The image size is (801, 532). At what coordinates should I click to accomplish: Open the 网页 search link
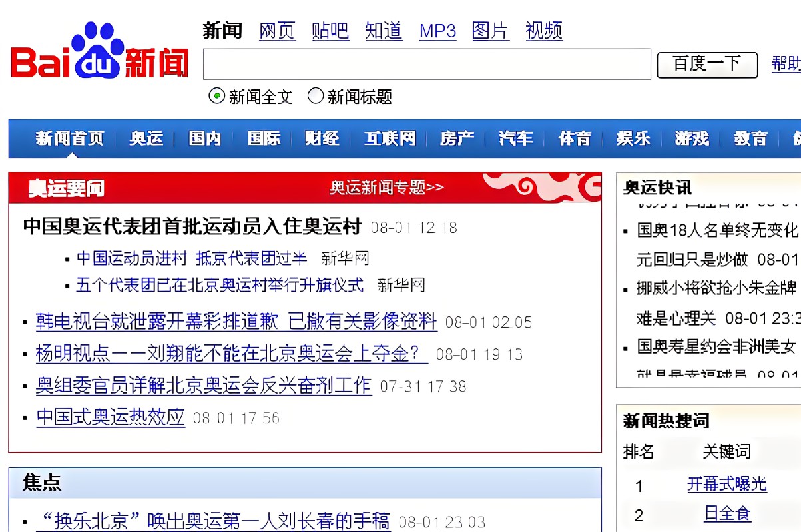277,31
